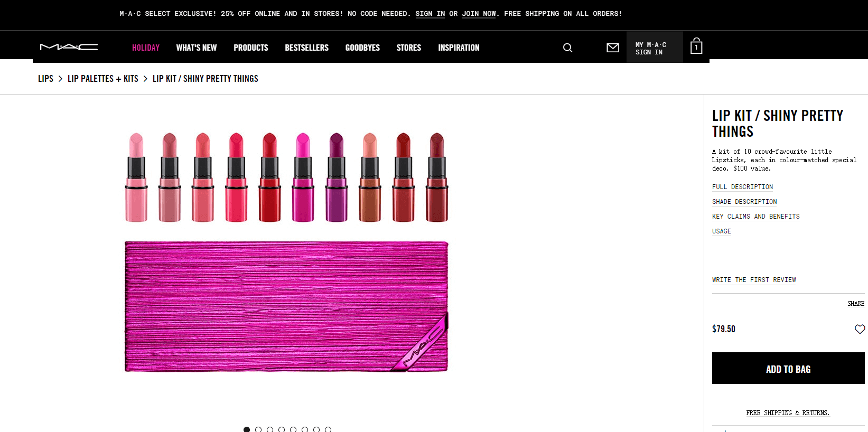Viewport: 868px width, 432px height.
Task: Open My M·A·C Sign In
Action: point(655,48)
